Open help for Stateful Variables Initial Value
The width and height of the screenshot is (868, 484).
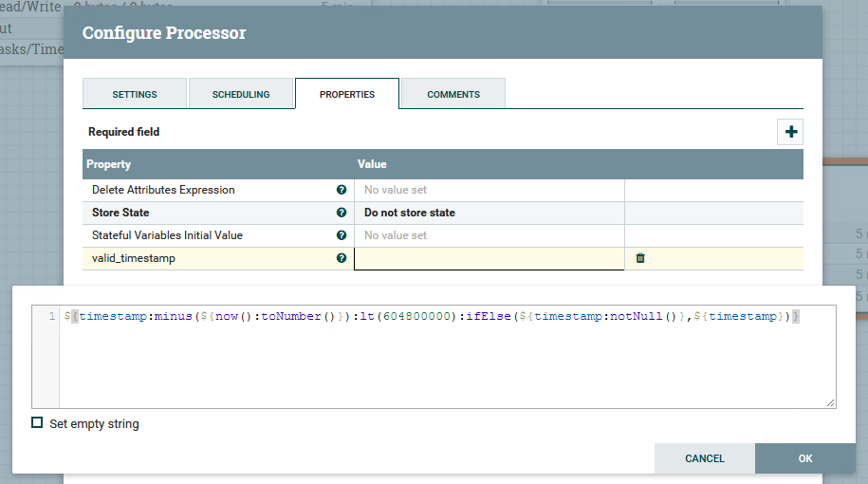click(x=342, y=235)
